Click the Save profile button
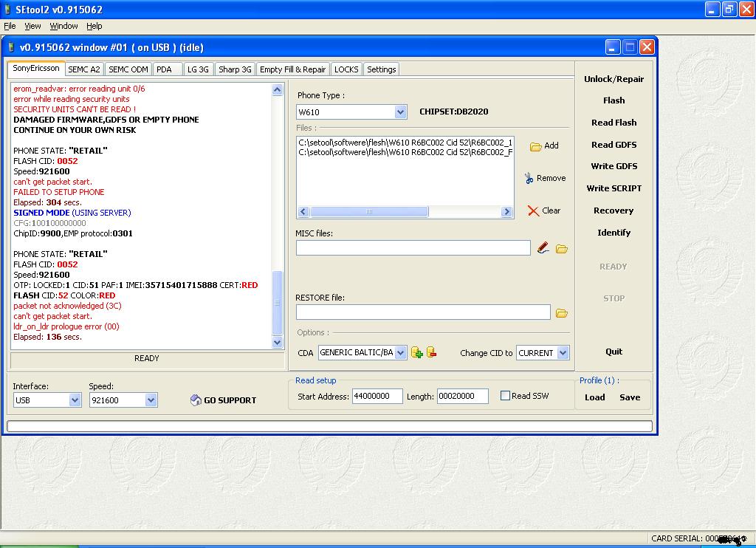Screen dimensions: 756x548 click(x=630, y=397)
